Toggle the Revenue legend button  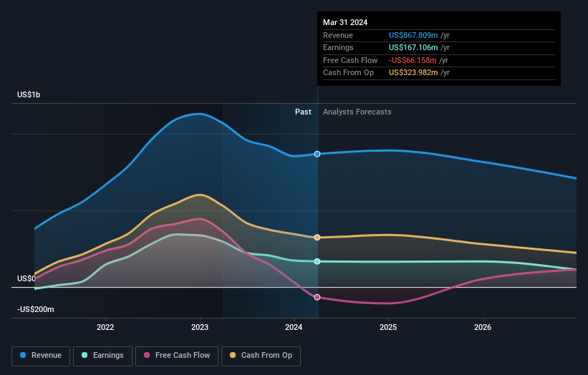point(41,356)
